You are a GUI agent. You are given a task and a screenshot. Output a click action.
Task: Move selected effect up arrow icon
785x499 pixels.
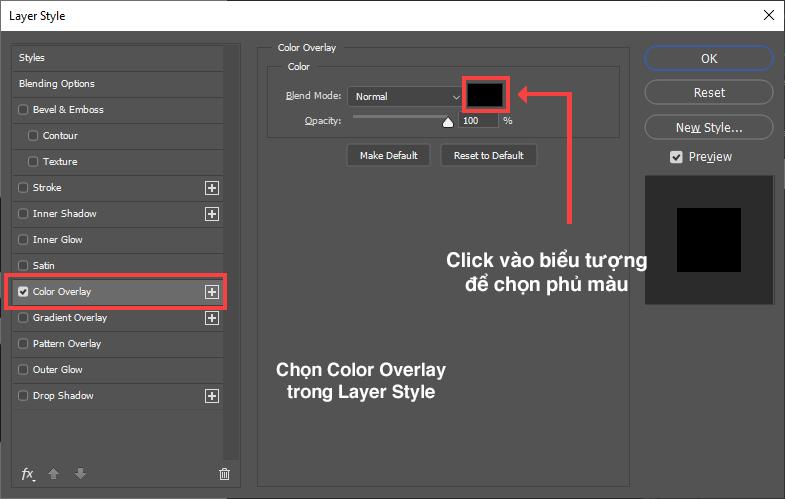[x=54, y=473]
